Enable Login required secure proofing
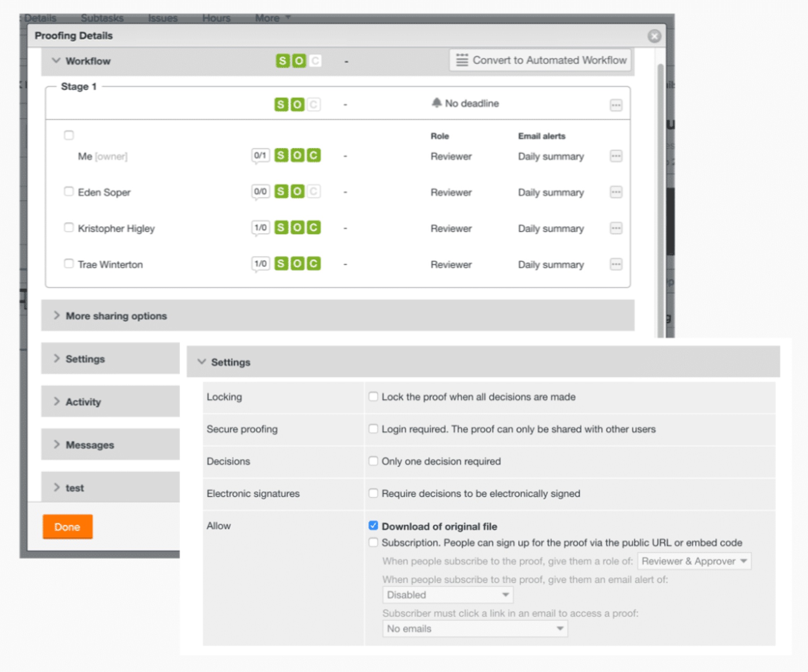The width and height of the screenshot is (808, 672). click(373, 429)
